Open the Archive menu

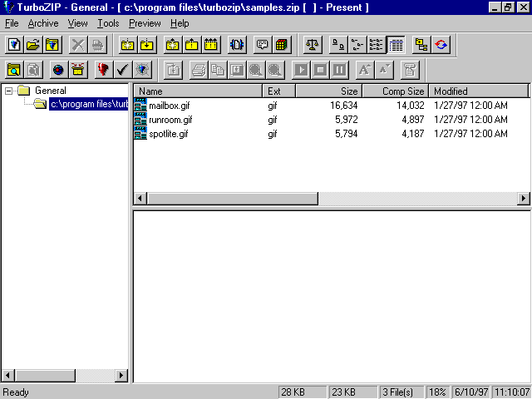pyautogui.click(x=43, y=23)
